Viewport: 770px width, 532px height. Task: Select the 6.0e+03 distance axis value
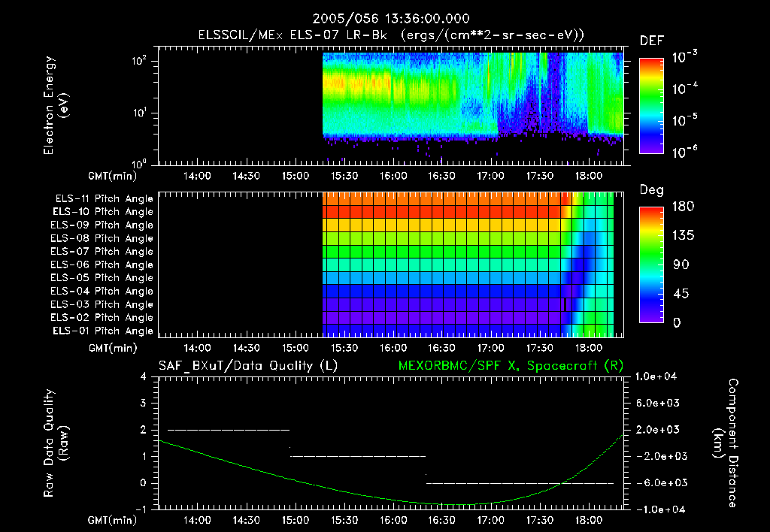(657, 404)
